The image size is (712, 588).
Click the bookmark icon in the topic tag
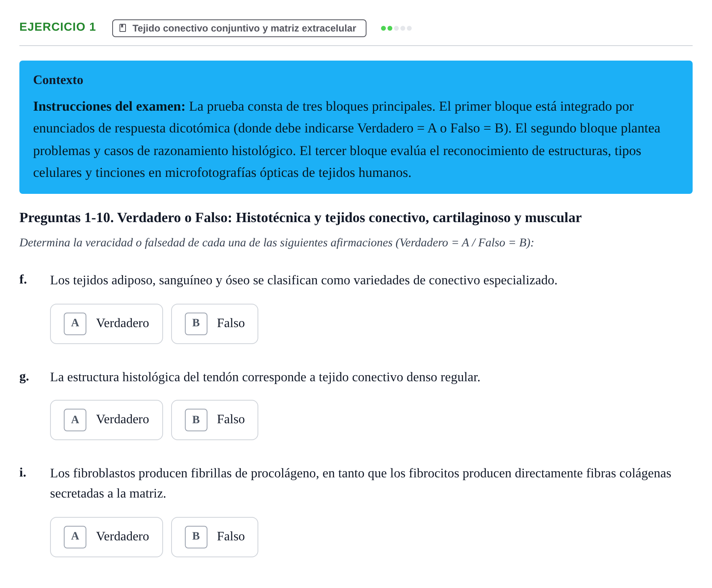123,28
